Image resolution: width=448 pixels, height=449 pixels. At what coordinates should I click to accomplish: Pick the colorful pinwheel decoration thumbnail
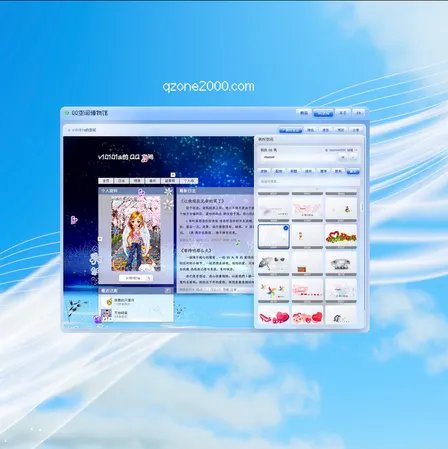coord(273,290)
